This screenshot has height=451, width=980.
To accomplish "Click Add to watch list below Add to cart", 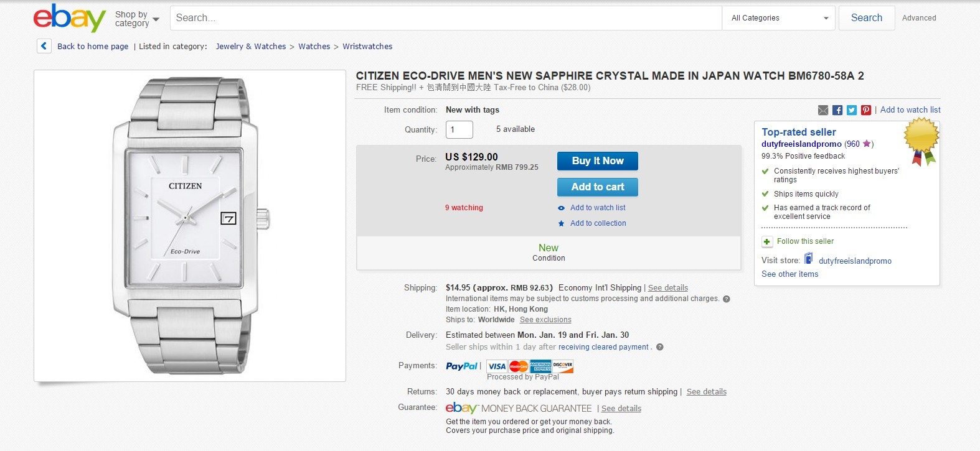I will pyautogui.click(x=598, y=208).
